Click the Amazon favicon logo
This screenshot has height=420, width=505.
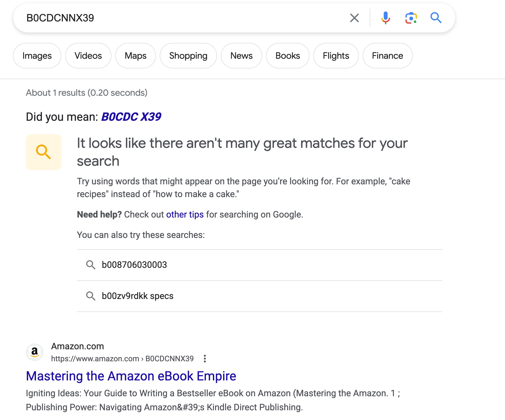click(x=35, y=352)
